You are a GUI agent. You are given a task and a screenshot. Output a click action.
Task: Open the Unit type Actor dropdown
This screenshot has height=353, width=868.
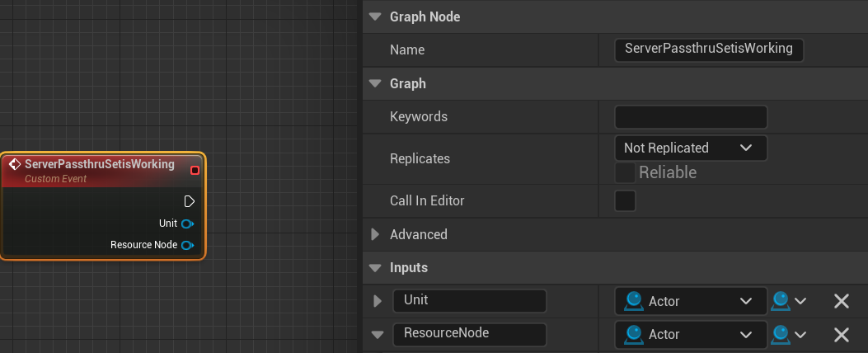point(689,301)
